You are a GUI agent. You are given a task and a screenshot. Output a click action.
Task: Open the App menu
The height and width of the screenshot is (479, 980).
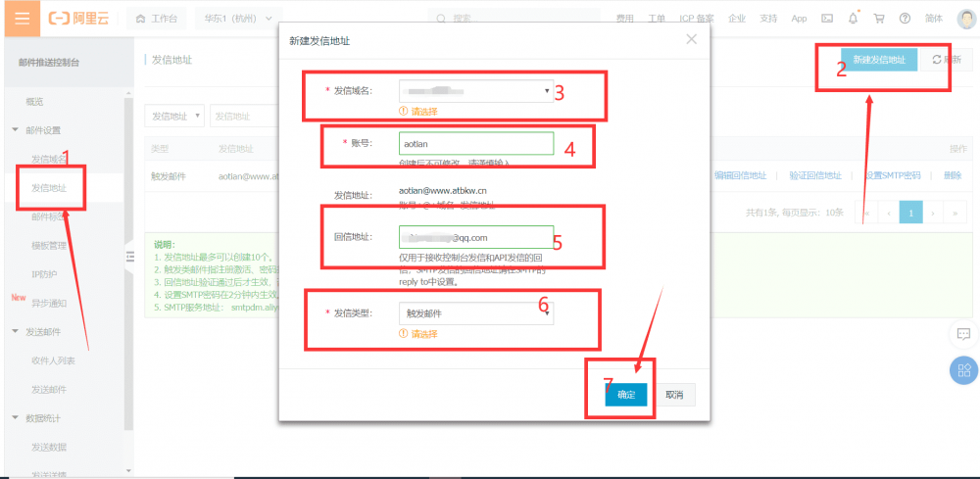[x=799, y=19]
